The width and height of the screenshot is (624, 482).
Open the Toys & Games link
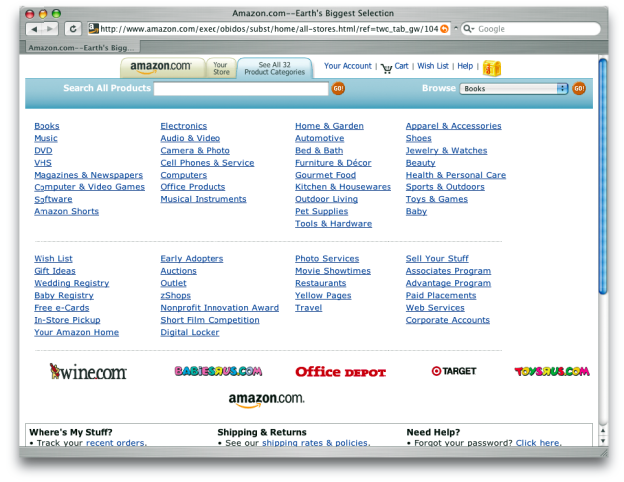pos(437,199)
